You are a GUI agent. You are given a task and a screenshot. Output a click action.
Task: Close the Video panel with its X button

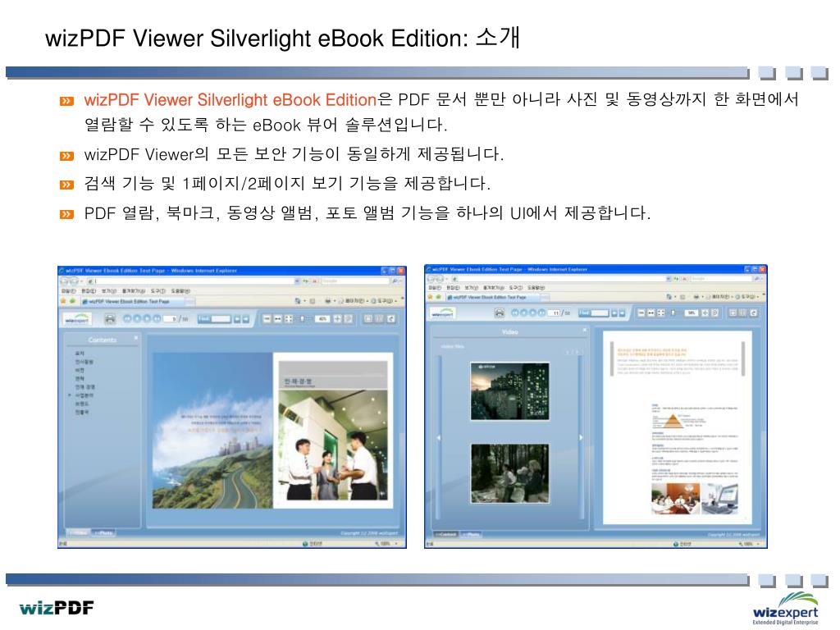click(584, 331)
